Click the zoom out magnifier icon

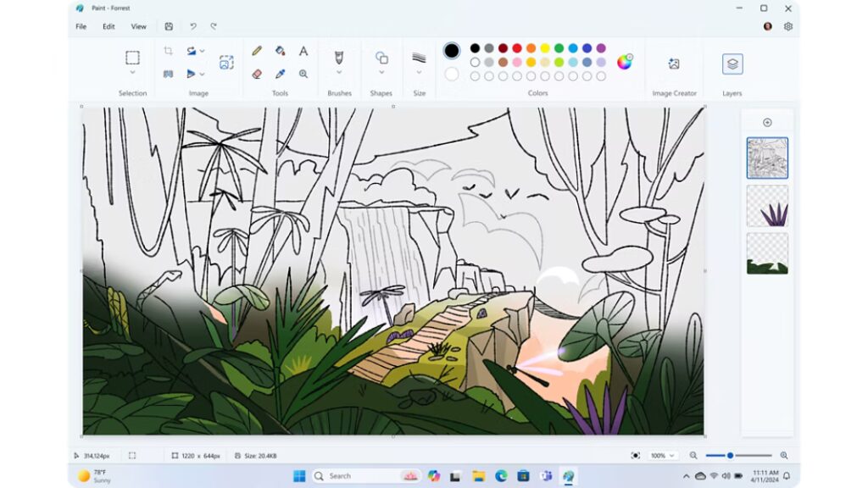693,455
